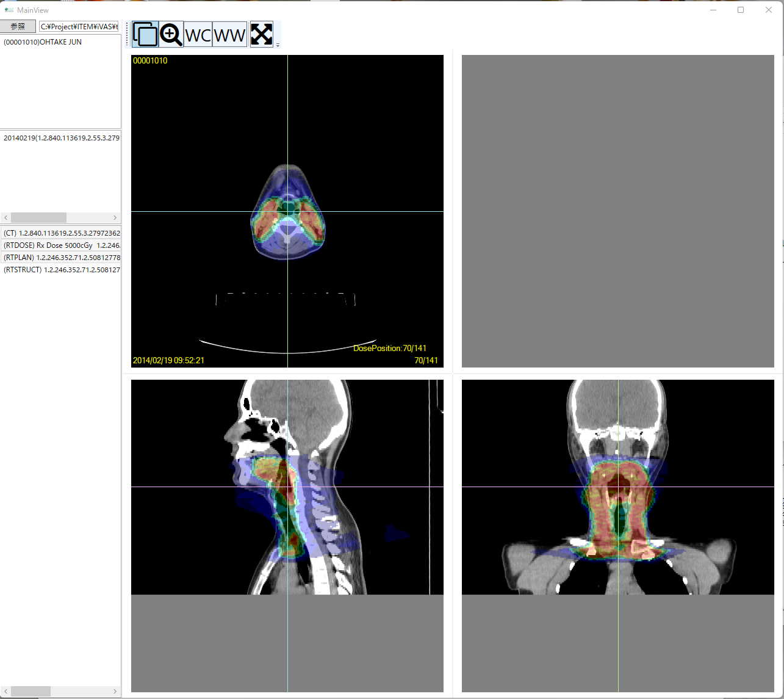Open the toolbar overflow dropdown arrow
The image size is (784, 699).
(x=278, y=45)
